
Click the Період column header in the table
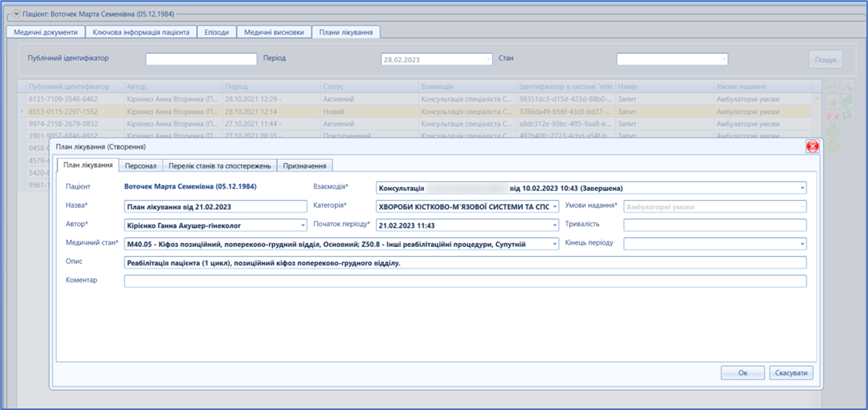tap(271, 86)
